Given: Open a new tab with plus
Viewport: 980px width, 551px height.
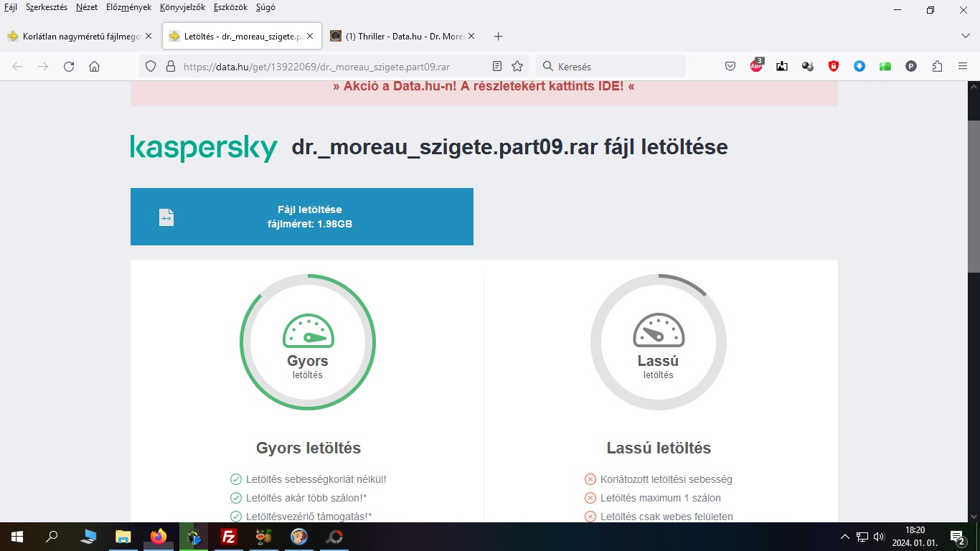Looking at the screenshot, I should (499, 36).
